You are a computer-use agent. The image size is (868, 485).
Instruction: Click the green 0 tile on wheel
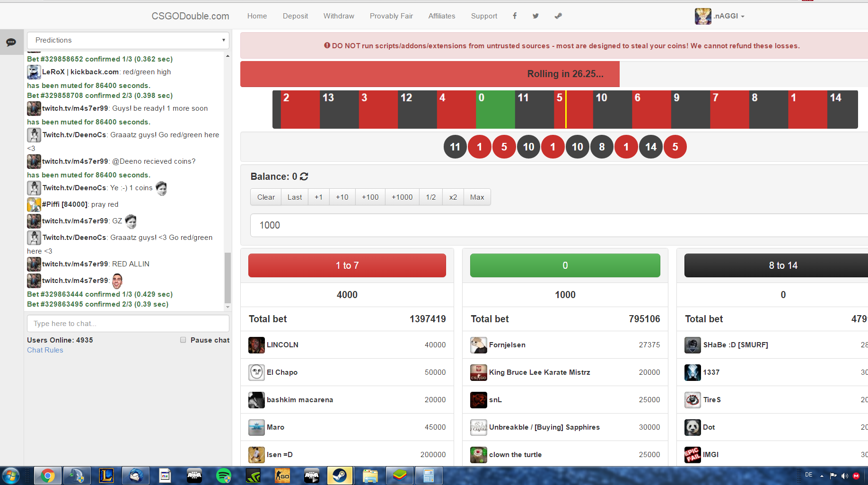click(495, 110)
